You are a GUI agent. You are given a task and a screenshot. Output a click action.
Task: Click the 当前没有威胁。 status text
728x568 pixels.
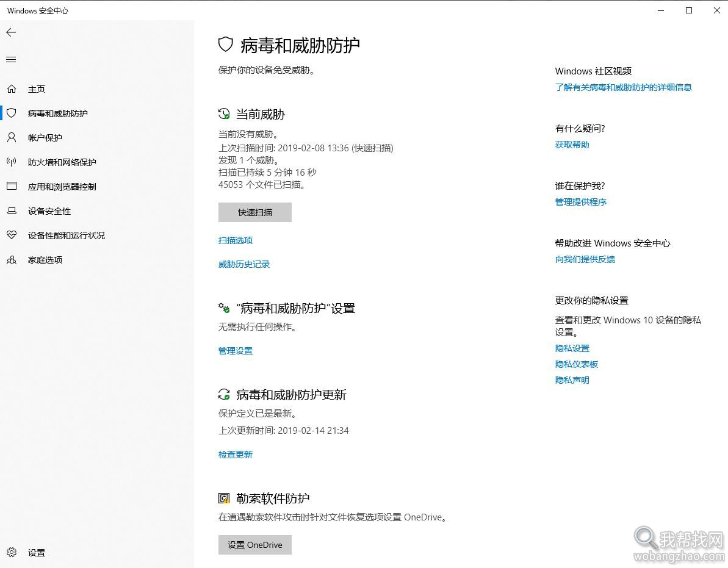pyautogui.click(x=248, y=134)
